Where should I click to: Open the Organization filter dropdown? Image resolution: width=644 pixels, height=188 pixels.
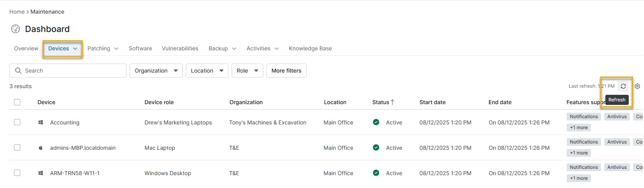click(x=156, y=71)
